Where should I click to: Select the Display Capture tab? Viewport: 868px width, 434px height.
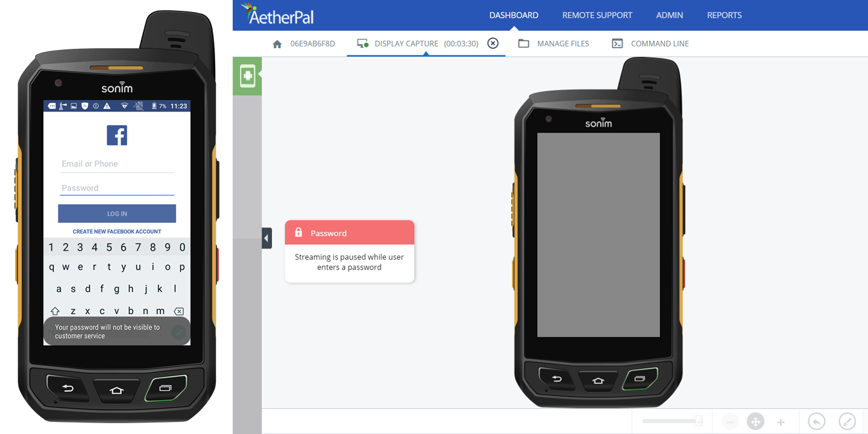pos(426,43)
